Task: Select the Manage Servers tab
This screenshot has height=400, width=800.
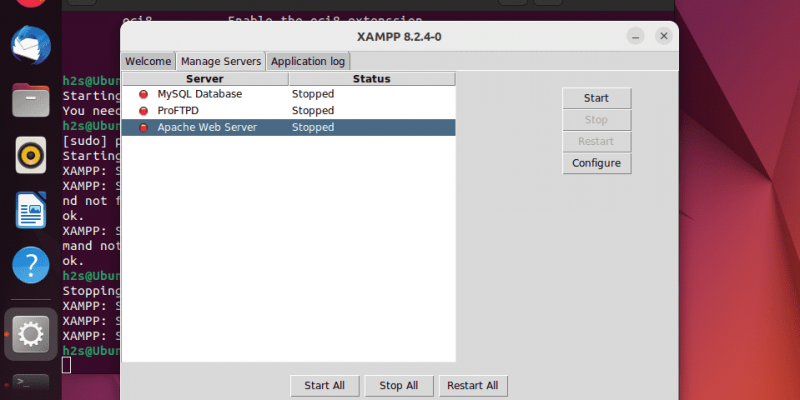Action: point(221,61)
